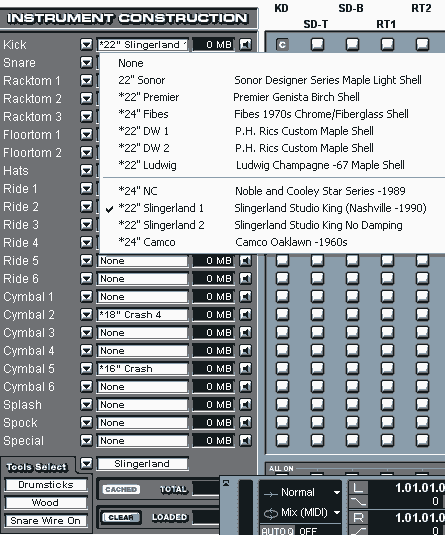Open the Normal record mode dropdown
This screenshot has height=535, width=445.
click(x=336, y=493)
